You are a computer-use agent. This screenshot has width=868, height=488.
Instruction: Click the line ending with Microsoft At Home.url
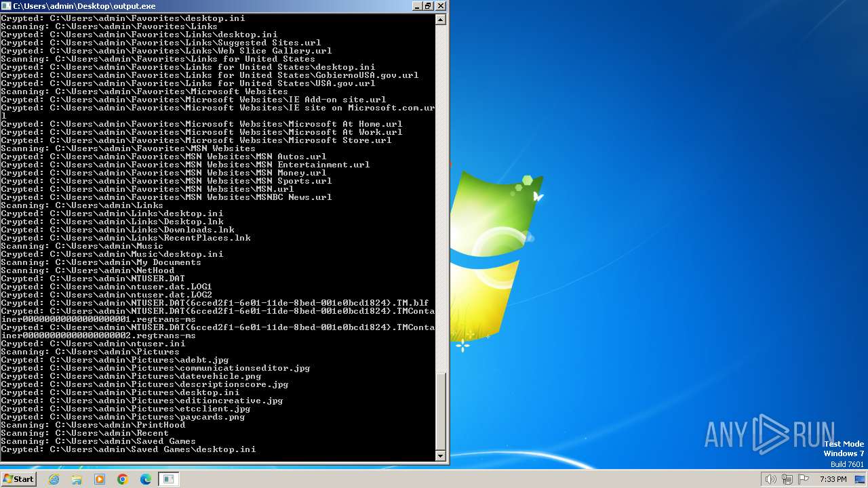pos(201,124)
